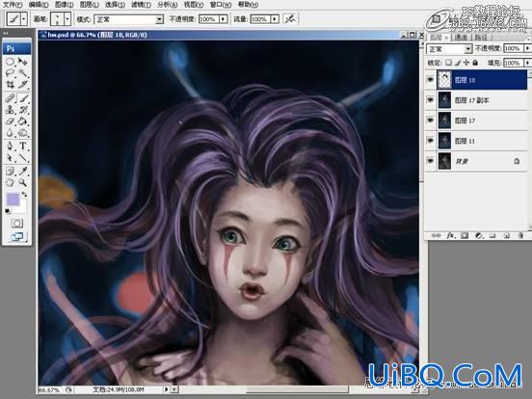Open layer 填充 fill slider arrow
Image resolution: width=532 pixels, height=399 pixels.
pos(527,63)
